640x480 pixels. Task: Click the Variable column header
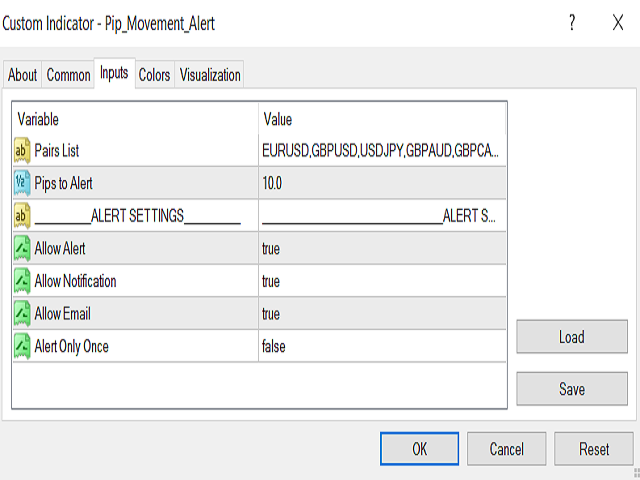(136, 119)
